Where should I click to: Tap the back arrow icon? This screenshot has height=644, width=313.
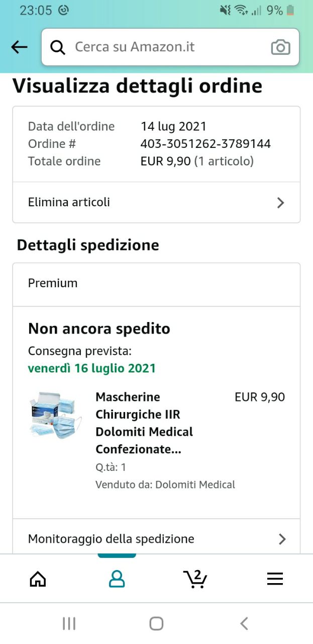tap(19, 47)
